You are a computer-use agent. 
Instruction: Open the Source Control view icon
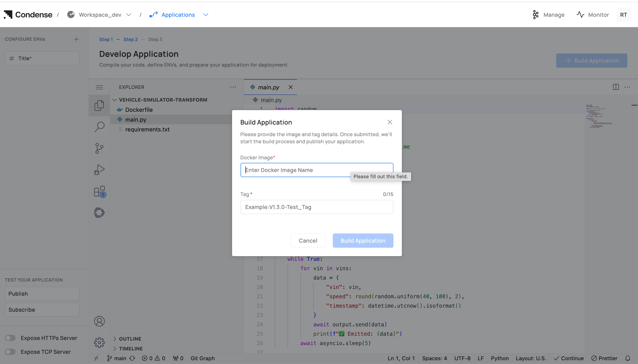(x=99, y=148)
